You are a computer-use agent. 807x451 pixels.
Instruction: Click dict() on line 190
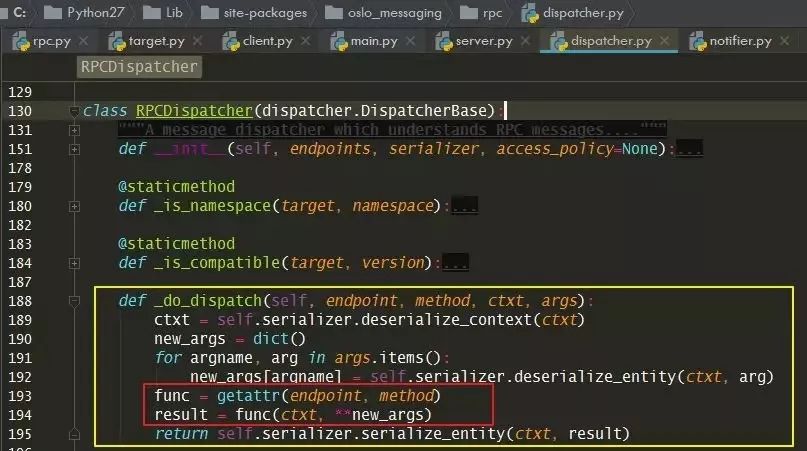[x=279, y=339]
